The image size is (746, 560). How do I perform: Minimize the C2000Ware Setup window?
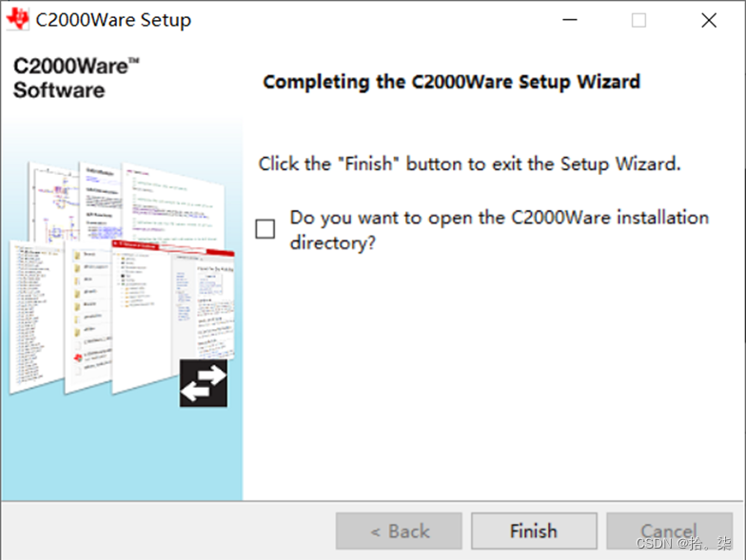click(570, 20)
